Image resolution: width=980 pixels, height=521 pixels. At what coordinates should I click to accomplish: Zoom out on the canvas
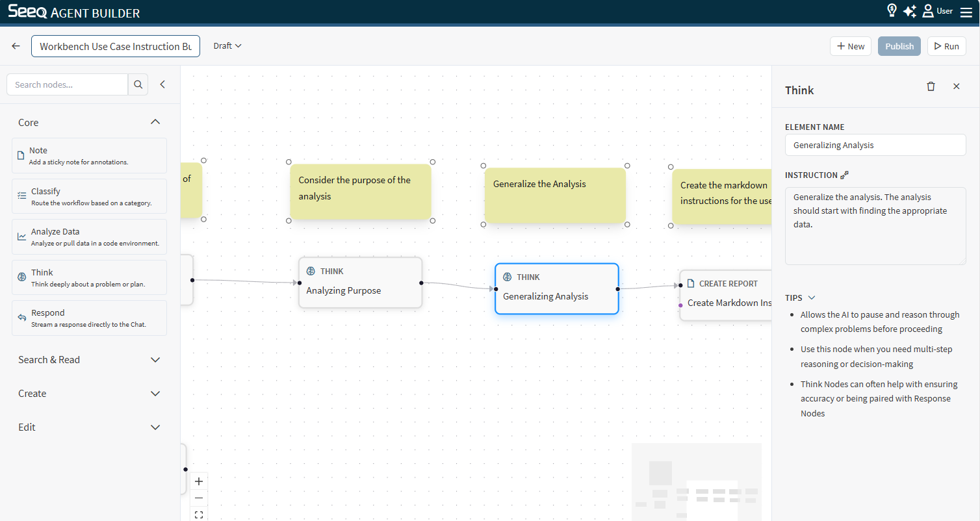[199, 498]
